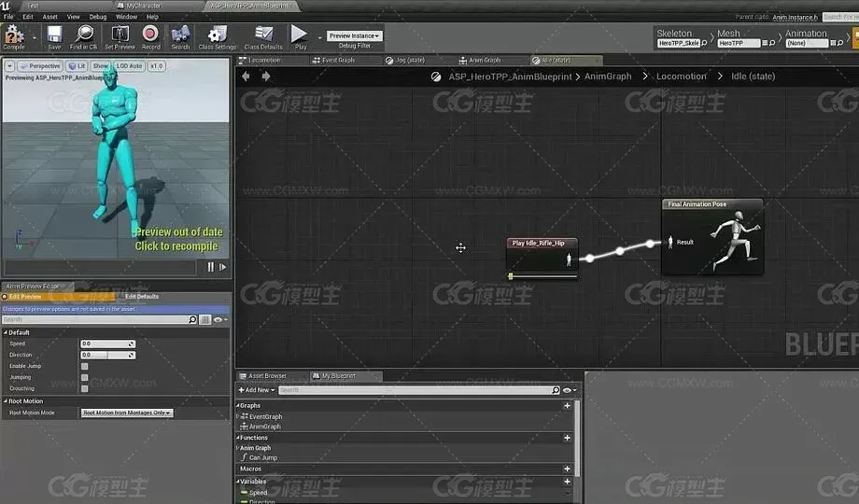Click the Set Preview toolbar icon
Screen dimensions: 859x504
point(120,34)
